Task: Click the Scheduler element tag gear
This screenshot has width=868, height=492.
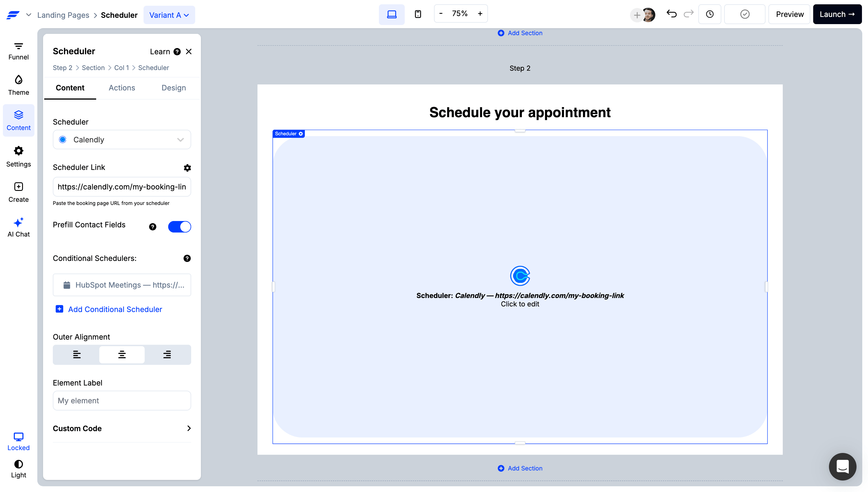Action: (x=301, y=134)
